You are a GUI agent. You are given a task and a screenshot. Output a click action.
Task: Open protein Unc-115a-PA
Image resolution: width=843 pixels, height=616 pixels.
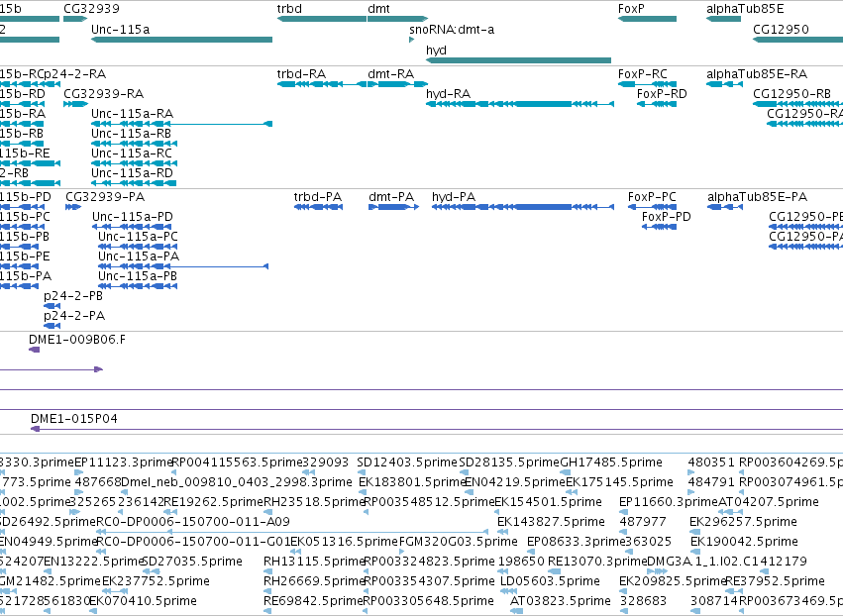pos(139,257)
